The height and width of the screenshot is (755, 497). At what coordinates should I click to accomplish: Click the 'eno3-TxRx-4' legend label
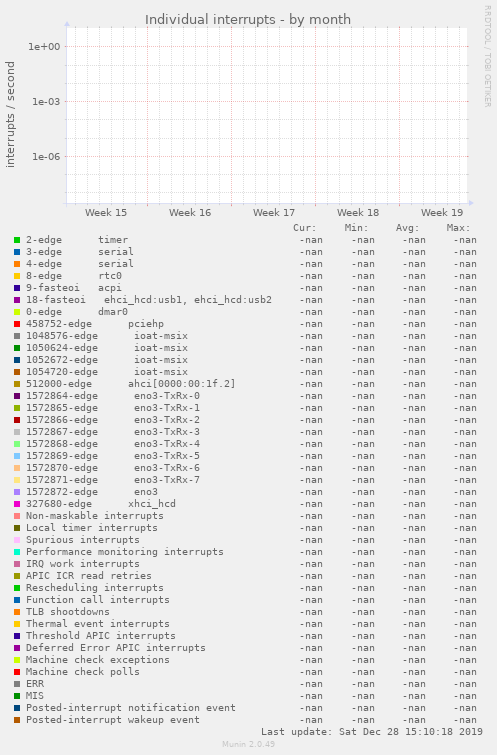167,444
